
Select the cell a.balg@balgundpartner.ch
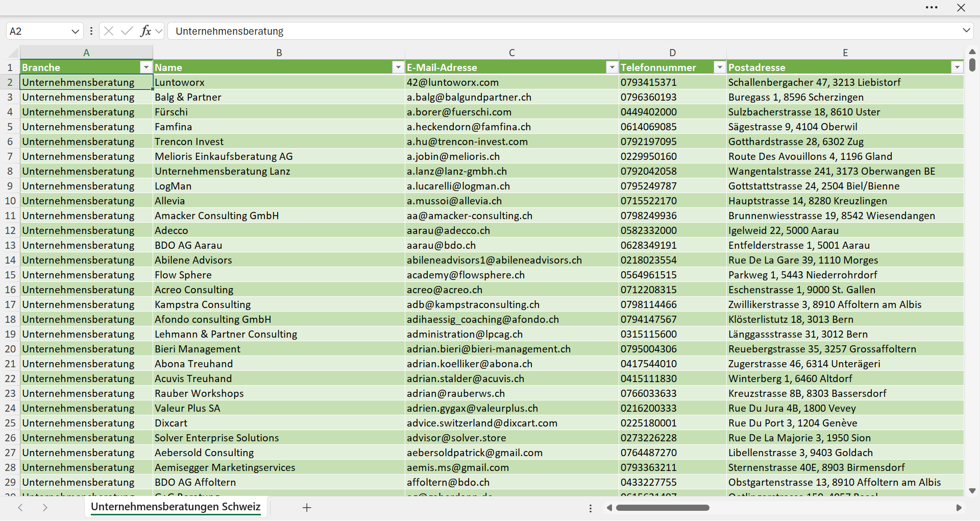tap(512, 97)
